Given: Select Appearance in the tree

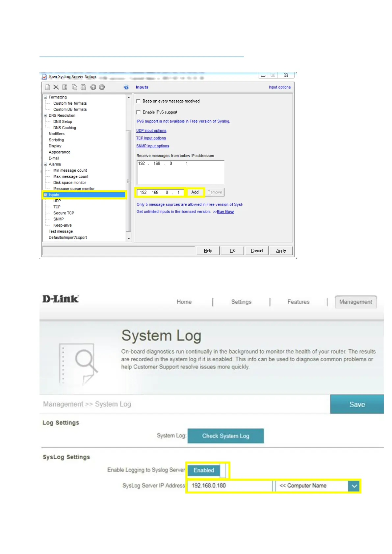Looking at the screenshot, I should pos(60,152).
